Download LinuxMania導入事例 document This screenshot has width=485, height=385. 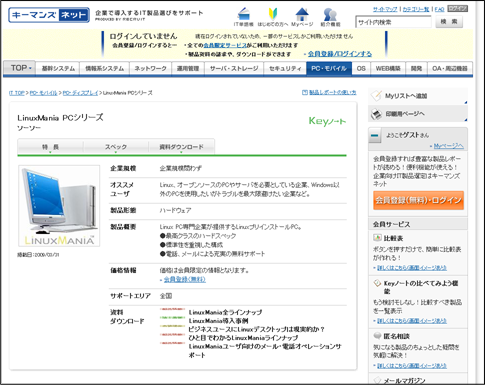click(x=218, y=321)
